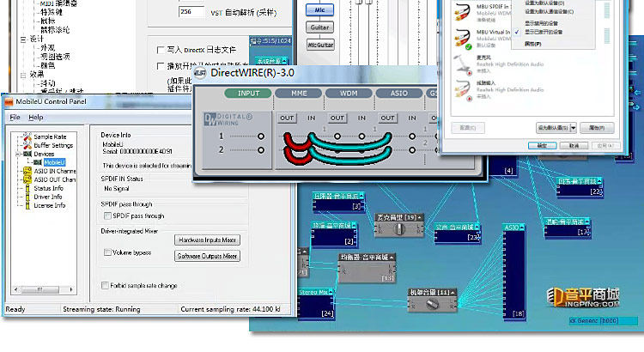Screen dimensions: 644x352
Task: Enable the SPDIF pass through checkbox
Action: click(x=107, y=215)
